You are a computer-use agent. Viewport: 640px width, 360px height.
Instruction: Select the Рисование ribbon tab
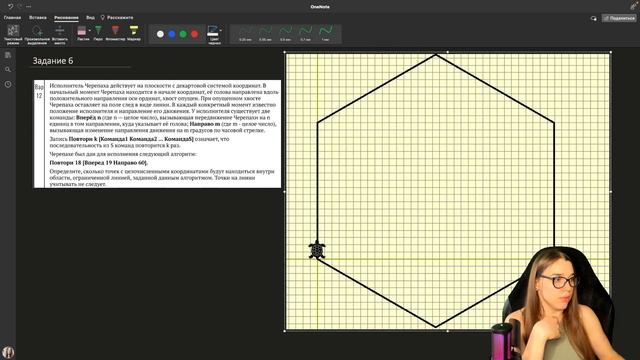pos(66,18)
